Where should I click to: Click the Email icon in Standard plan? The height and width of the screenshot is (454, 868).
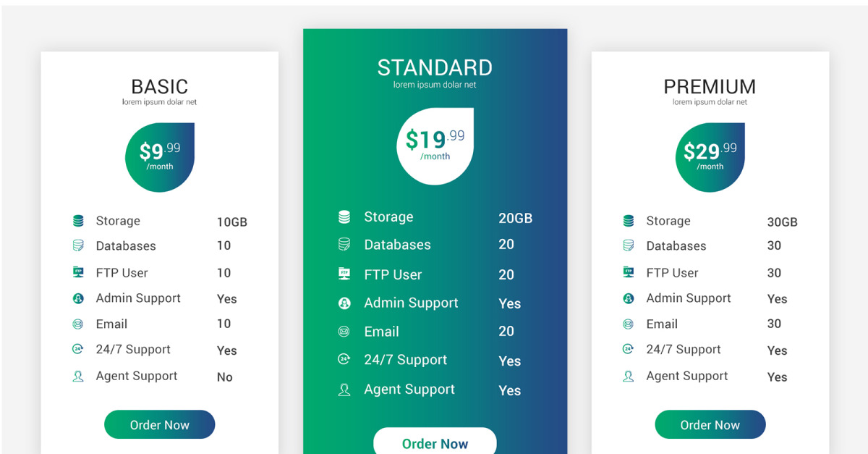[x=344, y=331]
